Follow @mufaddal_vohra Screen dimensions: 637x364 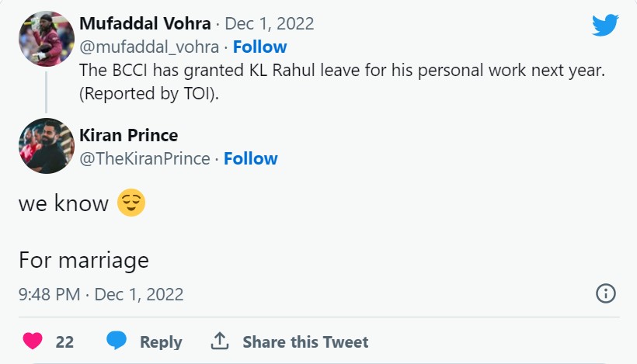tap(259, 47)
